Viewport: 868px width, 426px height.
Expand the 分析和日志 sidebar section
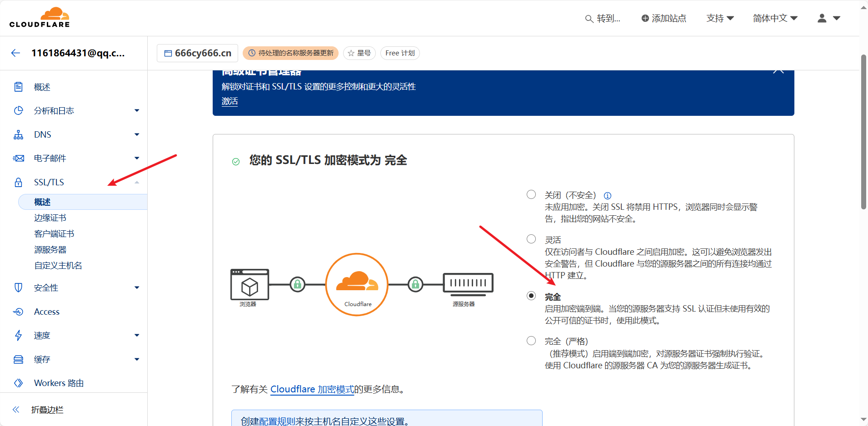(137, 110)
